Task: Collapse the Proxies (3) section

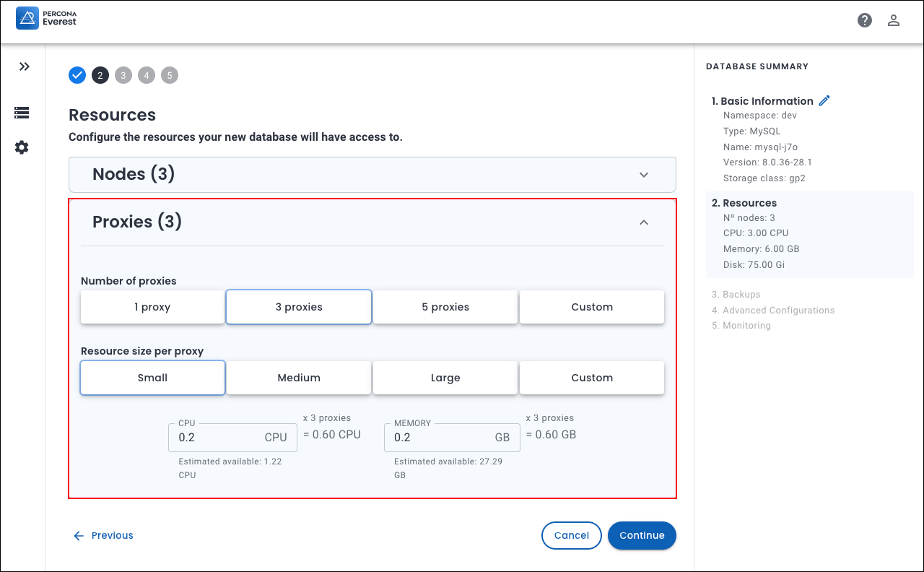Action: 644,222
